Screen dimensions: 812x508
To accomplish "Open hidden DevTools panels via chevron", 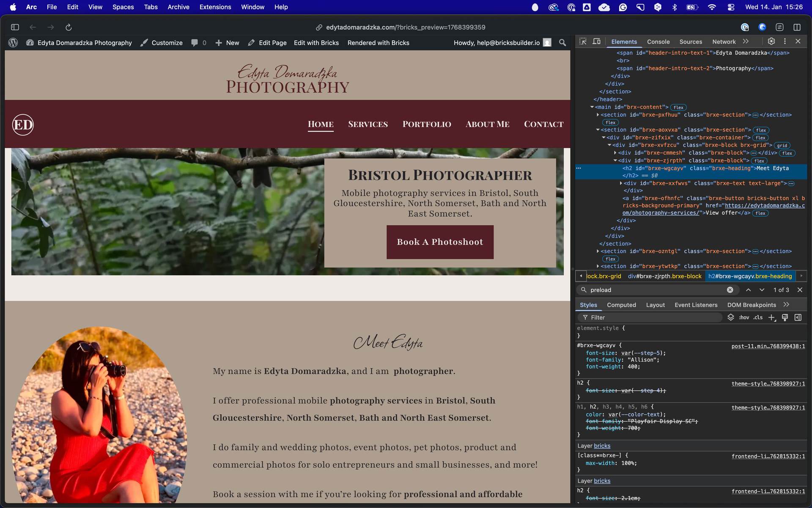I will (746, 41).
